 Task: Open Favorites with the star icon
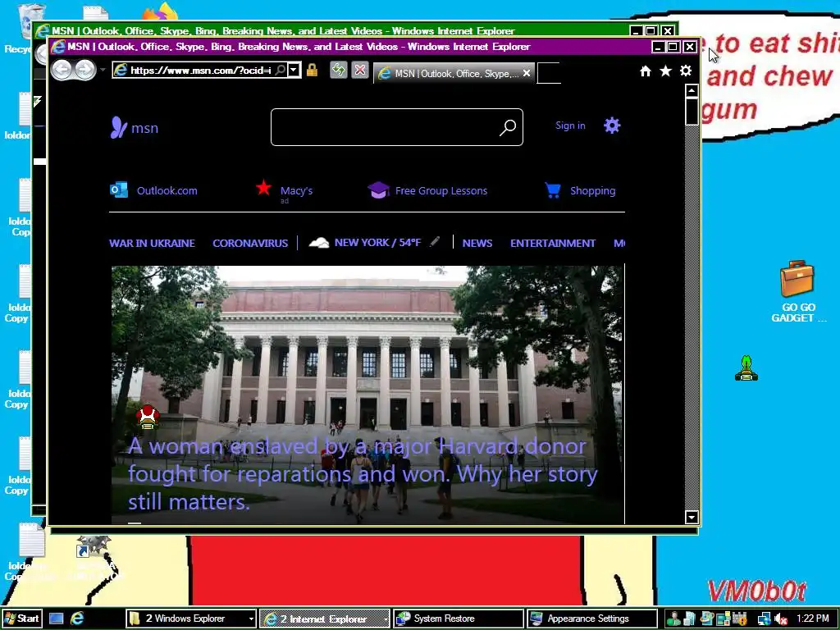point(665,71)
